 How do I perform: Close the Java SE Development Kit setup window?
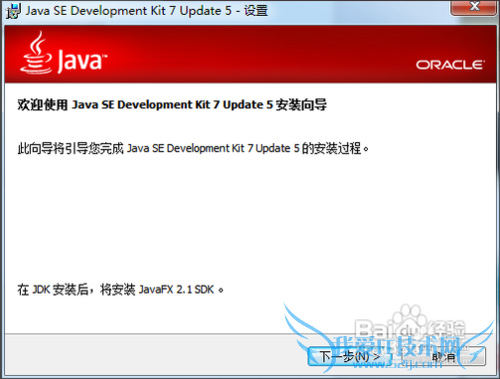[473, 7]
